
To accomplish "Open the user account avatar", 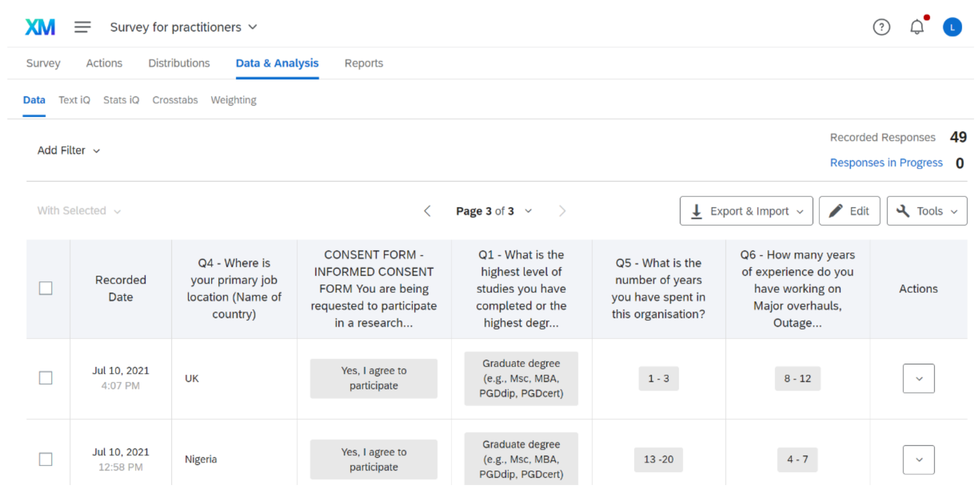I will pos(952,27).
